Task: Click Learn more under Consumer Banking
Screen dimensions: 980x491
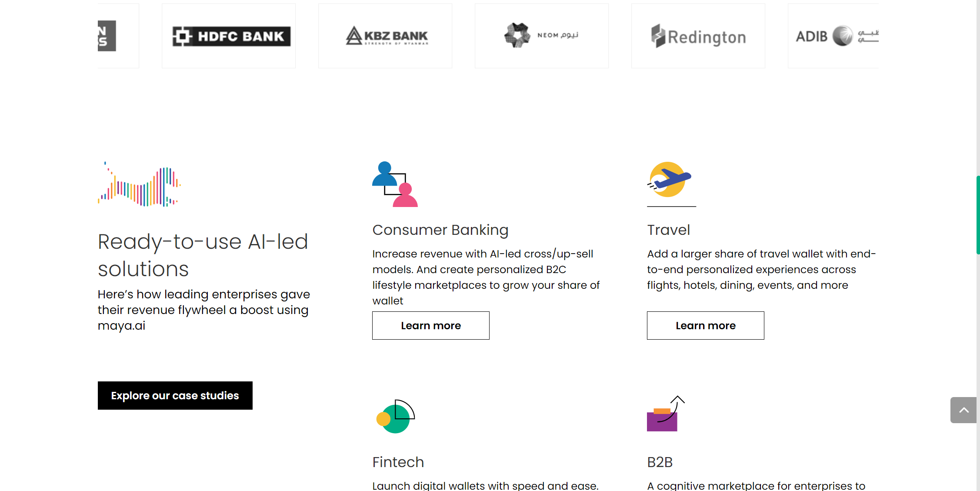Action: (x=431, y=325)
